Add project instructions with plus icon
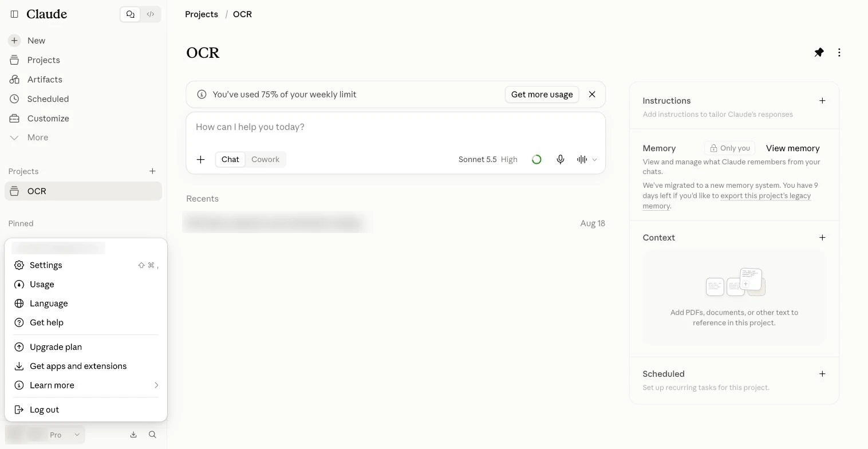The height and width of the screenshot is (449, 868). pos(822,101)
